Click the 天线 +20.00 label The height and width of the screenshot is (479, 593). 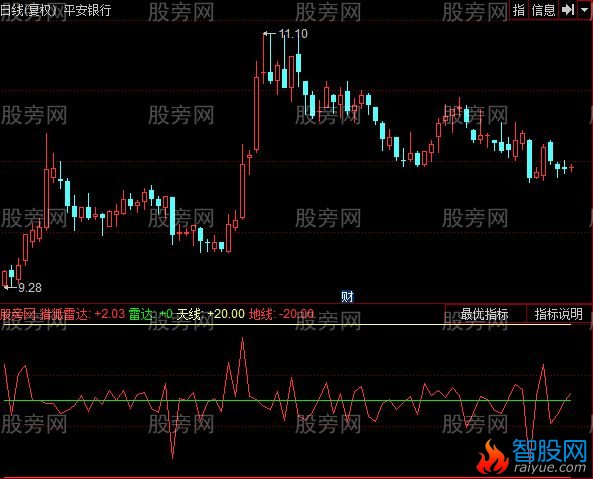[x=210, y=314]
